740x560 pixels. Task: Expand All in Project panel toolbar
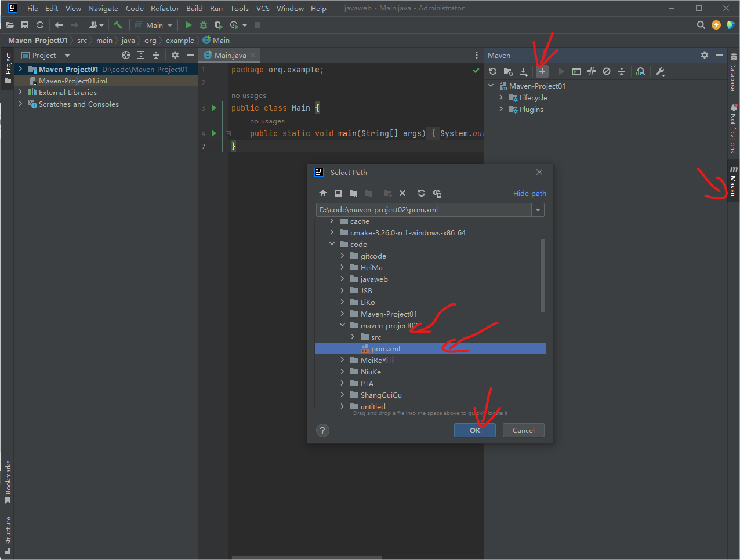click(141, 55)
